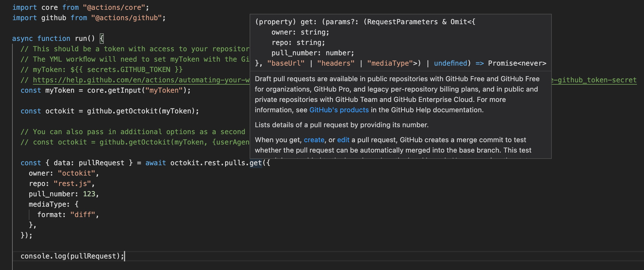Select the "@actions/github" import string
The image size is (644, 270).
tap(125, 18)
